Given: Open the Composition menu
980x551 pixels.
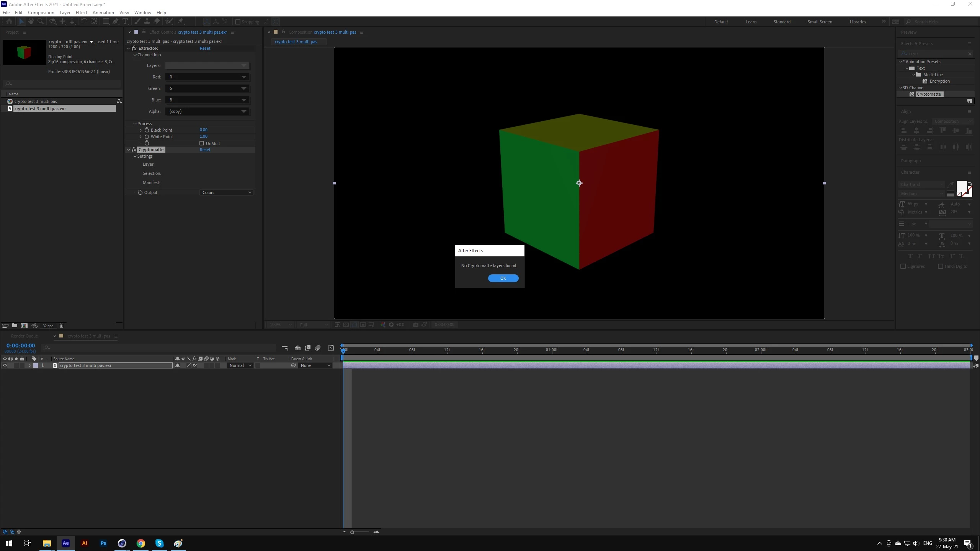Looking at the screenshot, I should (x=41, y=12).
